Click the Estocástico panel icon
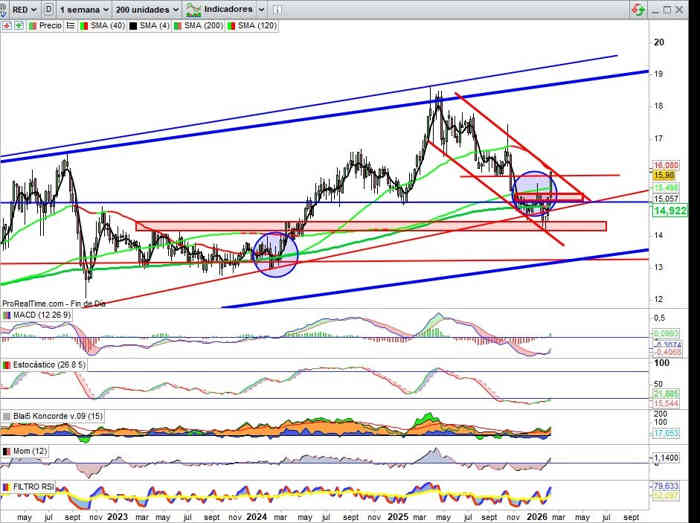Screen dimensions: 700x523 7,365
